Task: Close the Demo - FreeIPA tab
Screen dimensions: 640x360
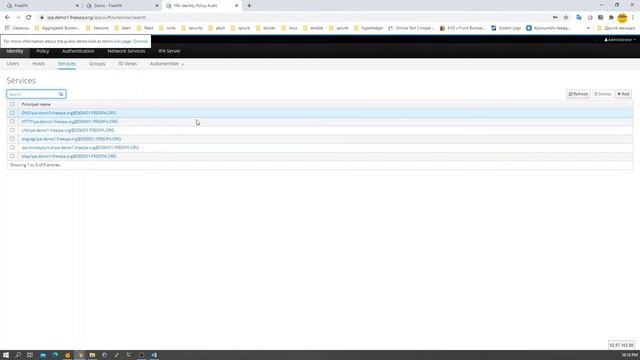Action: pyautogui.click(x=157, y=6)
